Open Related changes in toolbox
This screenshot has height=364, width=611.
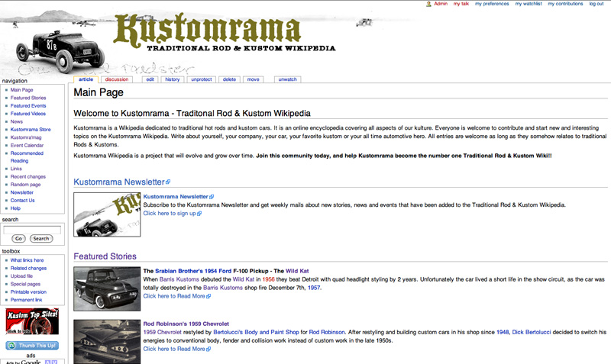tap(28, 269)
